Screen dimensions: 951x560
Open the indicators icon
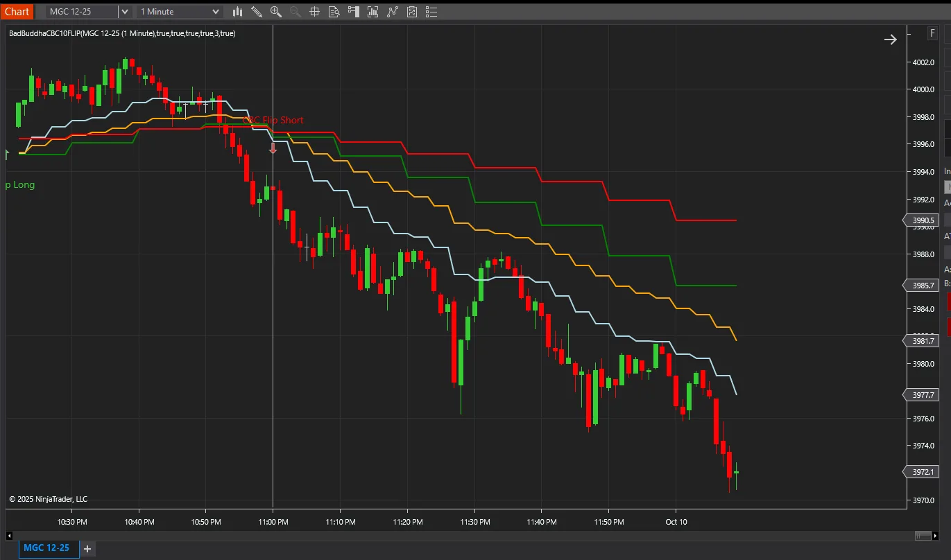393,11
